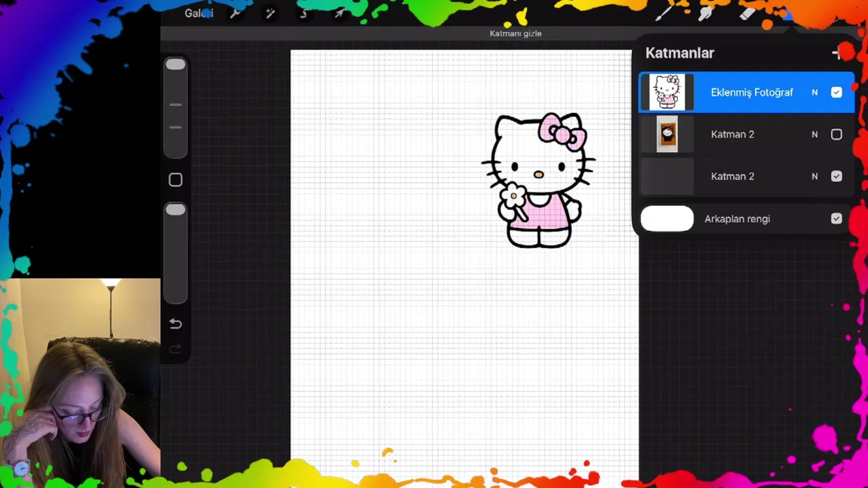
Task: Select the eraser tool
Action: click(x=747, y=13)
